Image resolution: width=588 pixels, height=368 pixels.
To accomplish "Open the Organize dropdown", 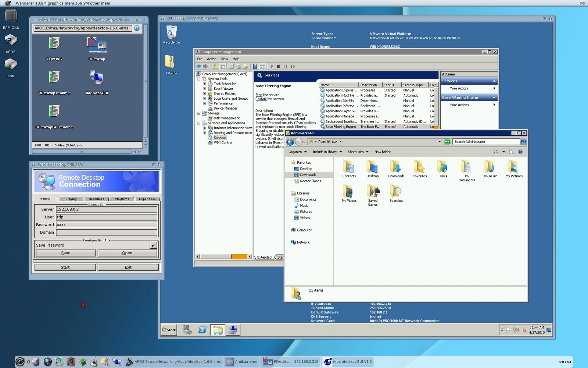I will (297, 152).
